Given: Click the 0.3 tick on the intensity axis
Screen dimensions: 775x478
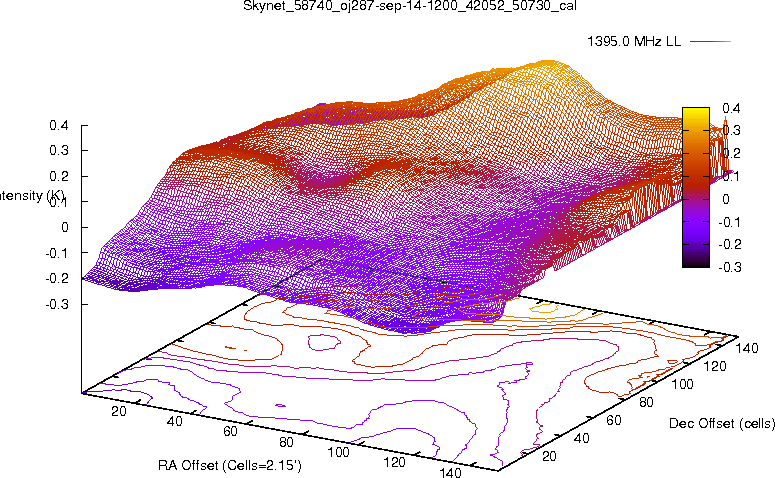Looking at the screenshot, I should pos(59,150).
